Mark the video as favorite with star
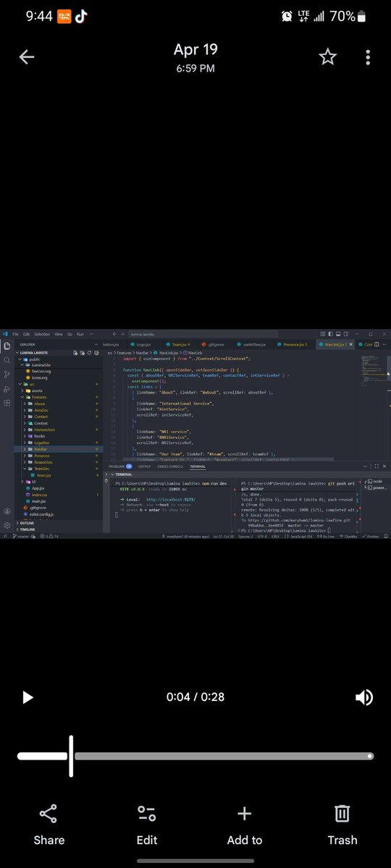391x868 pixels. coord(328,57)
